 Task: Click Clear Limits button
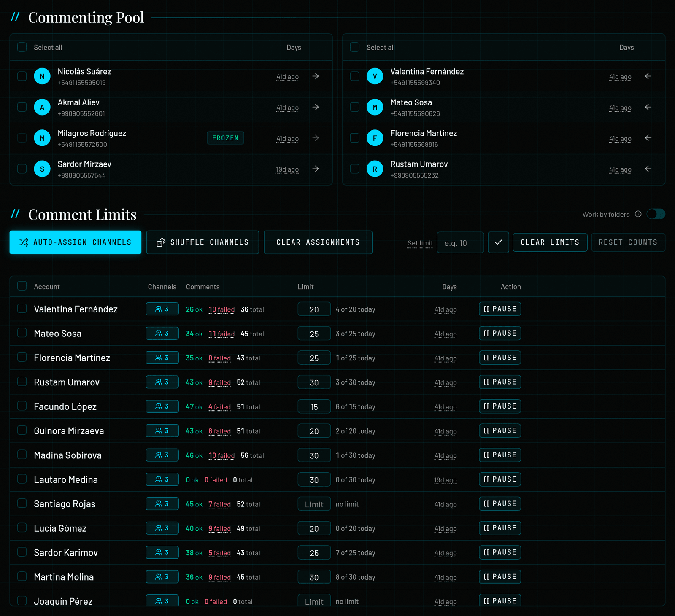(550, 242)
